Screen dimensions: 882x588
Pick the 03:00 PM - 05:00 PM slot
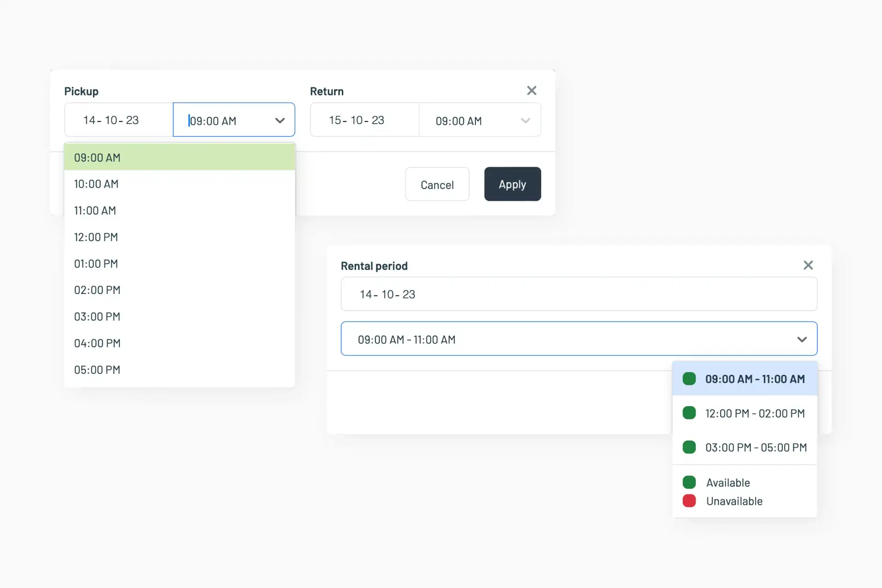(x=745, y=447)
